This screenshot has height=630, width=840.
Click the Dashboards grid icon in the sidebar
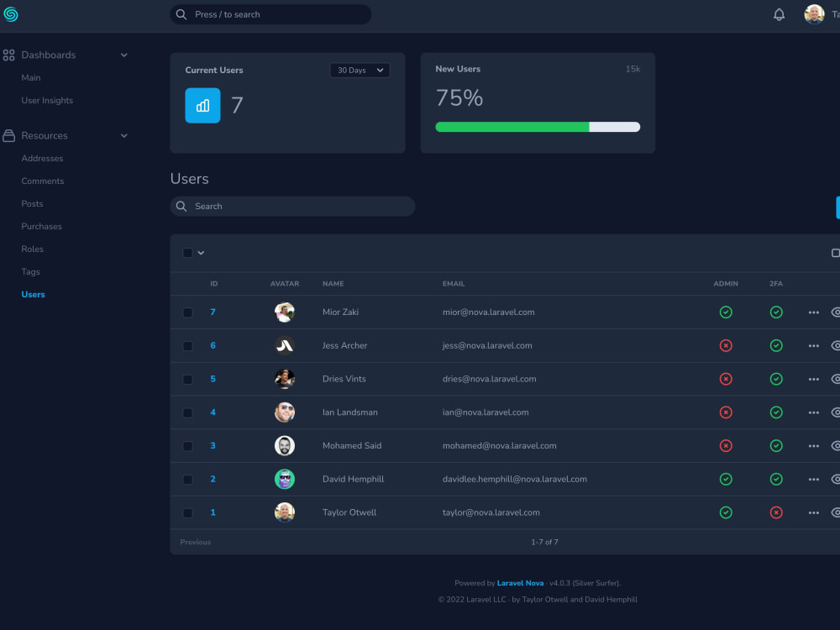coord(8,55)
